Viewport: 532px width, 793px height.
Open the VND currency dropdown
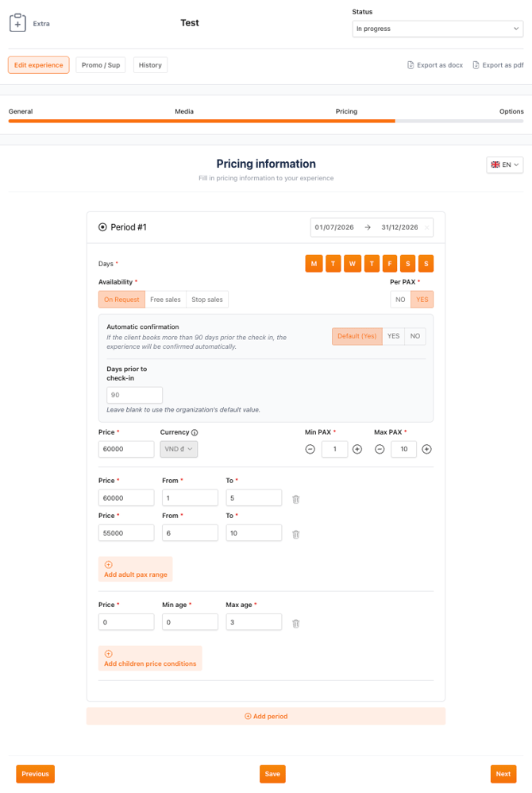click(x=179, y=449)
